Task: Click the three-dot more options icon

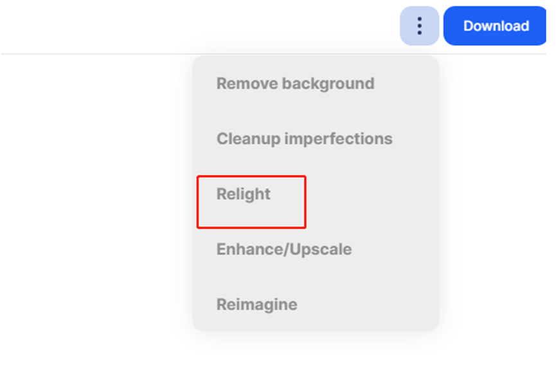Action: click(419, 26)
